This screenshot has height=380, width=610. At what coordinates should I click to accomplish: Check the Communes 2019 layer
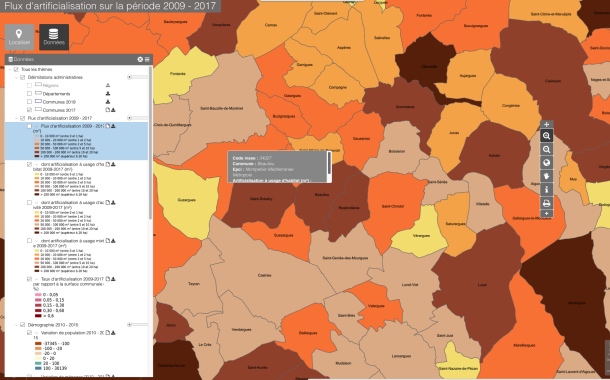[x=29, y=102]
